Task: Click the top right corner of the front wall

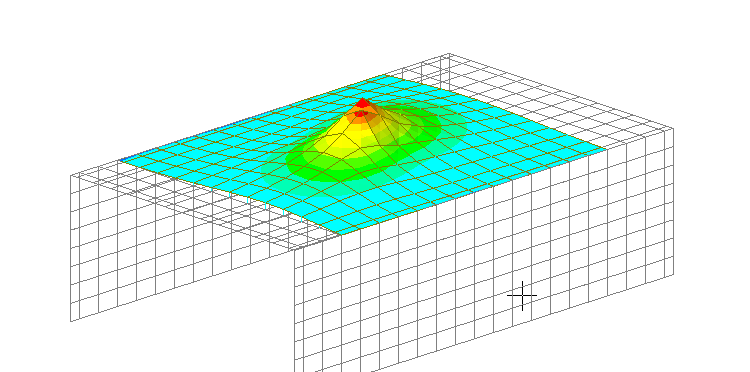Action: click(x=673, y=128)
